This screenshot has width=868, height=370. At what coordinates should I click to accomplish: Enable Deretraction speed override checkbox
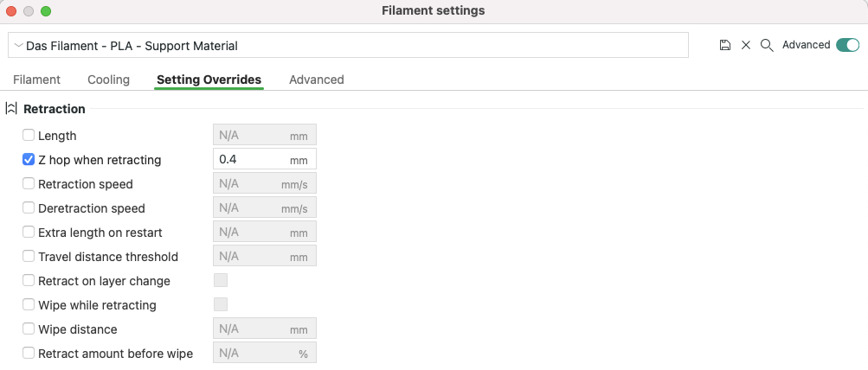click(29, 207)
